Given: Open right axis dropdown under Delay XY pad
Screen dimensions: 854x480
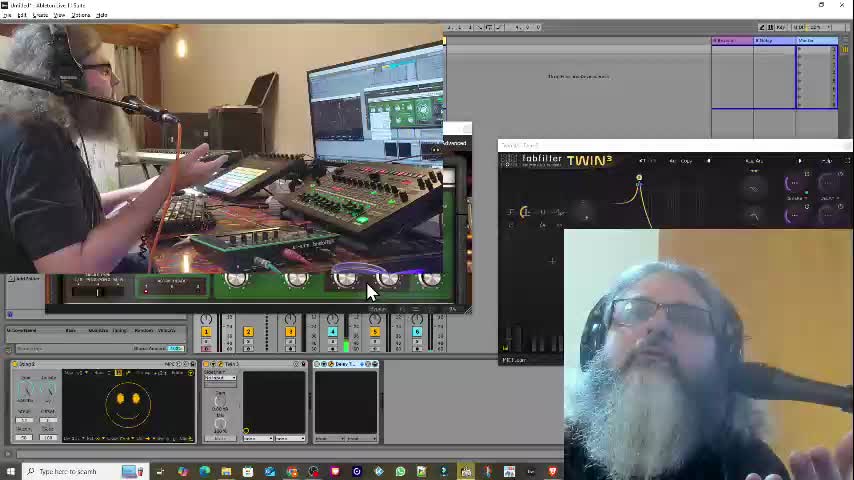Looking at the screenshot, I should 361,439.
